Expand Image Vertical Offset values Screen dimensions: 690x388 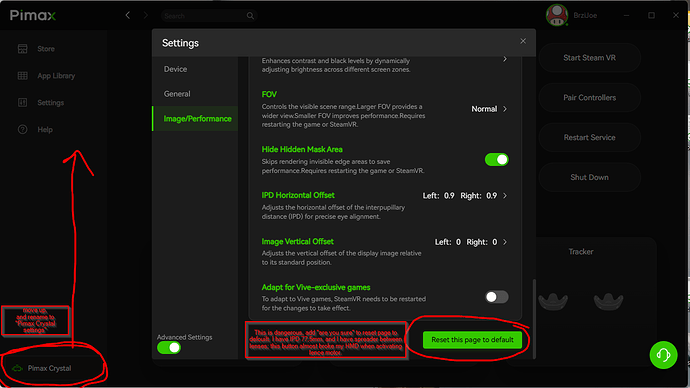pyautogui.click(x=471, y=242)
